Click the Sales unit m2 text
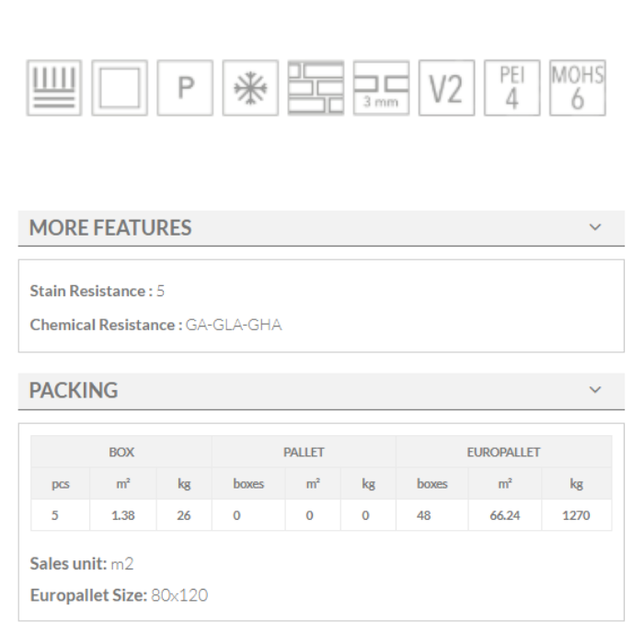Screen dimensions: 644x644 [82, 563]
